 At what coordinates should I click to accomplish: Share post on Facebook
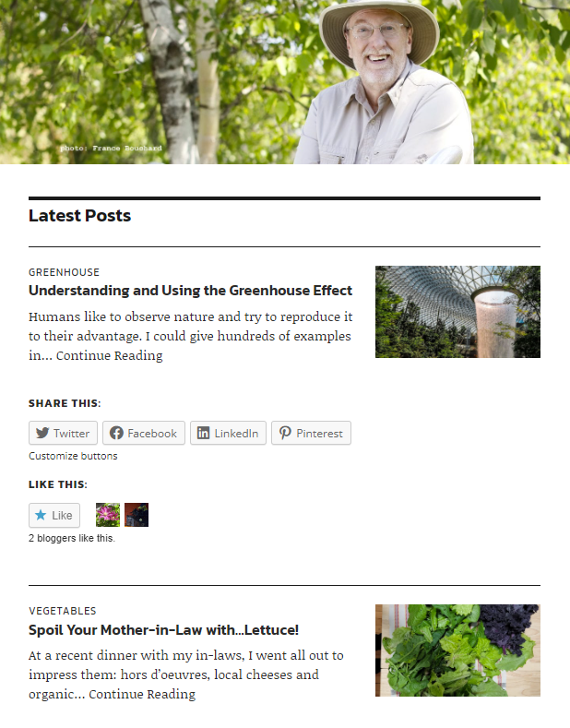click(x=144, y=433)
